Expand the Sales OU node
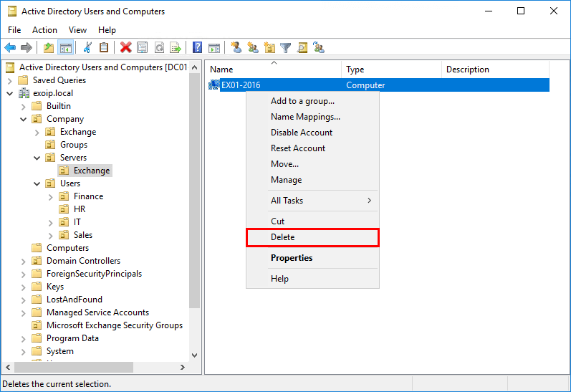 51,235
